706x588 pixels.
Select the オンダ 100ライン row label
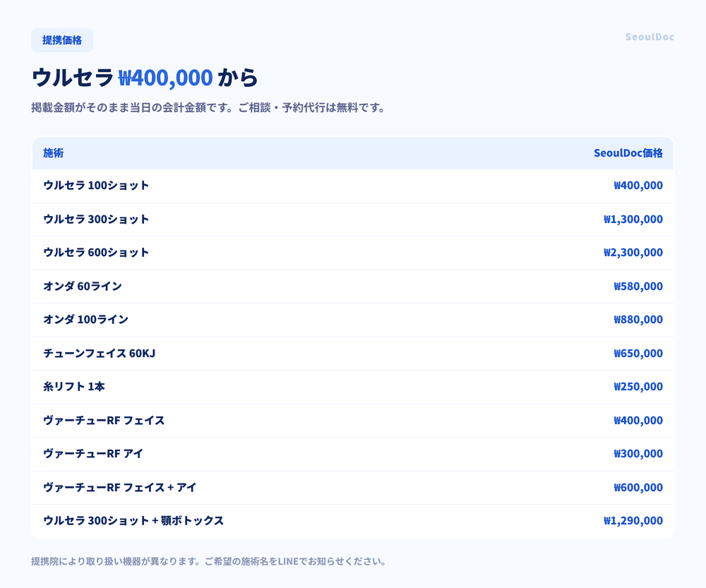85,320
